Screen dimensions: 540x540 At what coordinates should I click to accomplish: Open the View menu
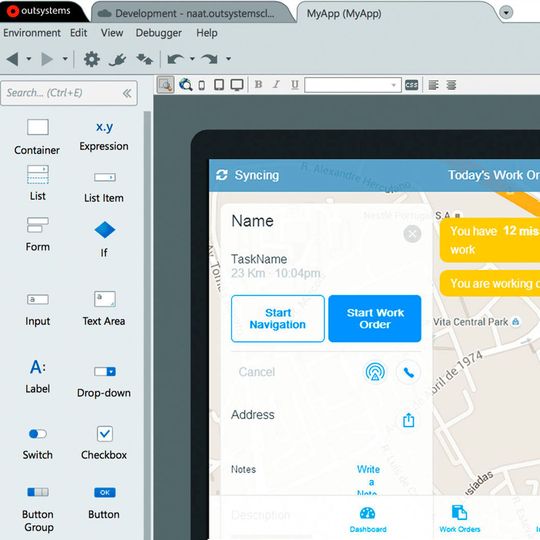[x=112, y=33]
